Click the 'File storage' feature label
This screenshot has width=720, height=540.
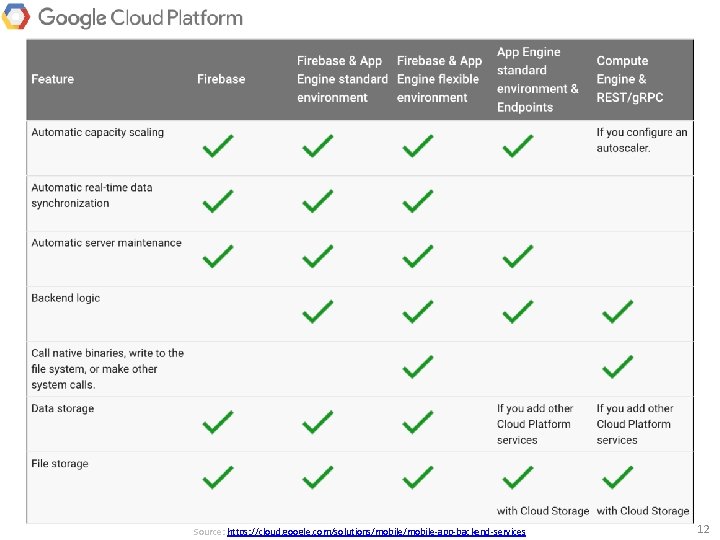click(x=60, y=464)
